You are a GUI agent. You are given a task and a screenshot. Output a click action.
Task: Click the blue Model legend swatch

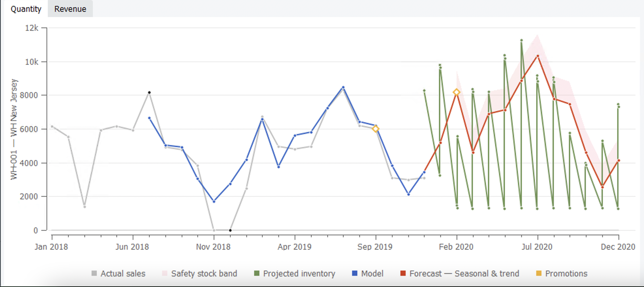[355, 273]
